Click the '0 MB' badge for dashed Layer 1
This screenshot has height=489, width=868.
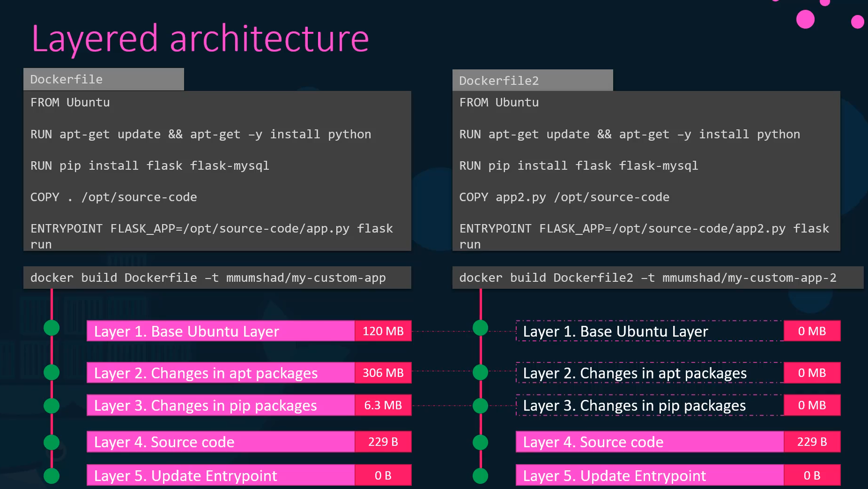812,331
